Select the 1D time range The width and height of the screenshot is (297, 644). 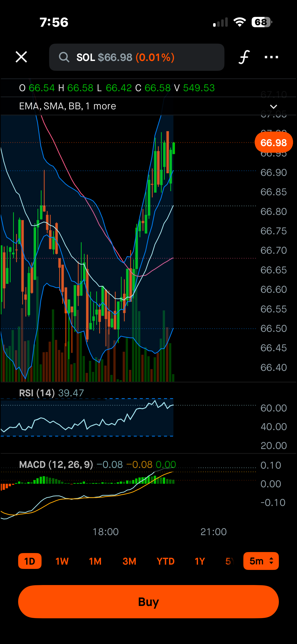tap(30, 561)
